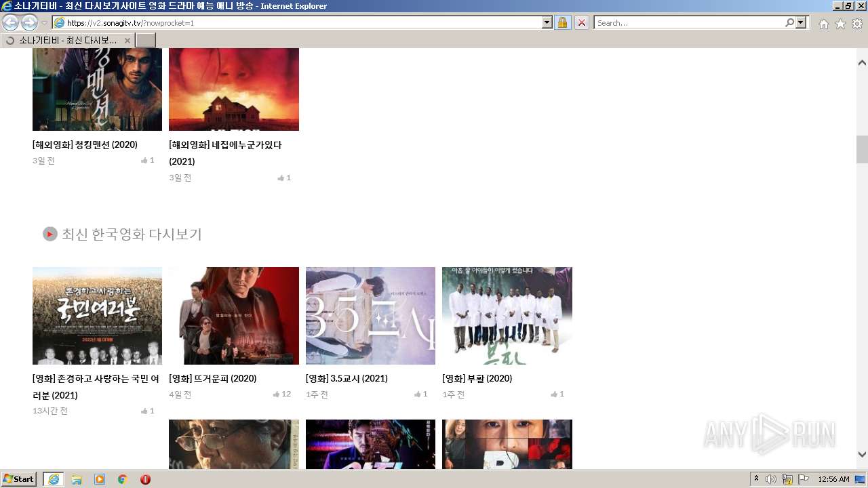Open the 네집에누군가있다 poster thumbnail
Viewport: 868px width, 488px height.
click(x=234, y=89)
